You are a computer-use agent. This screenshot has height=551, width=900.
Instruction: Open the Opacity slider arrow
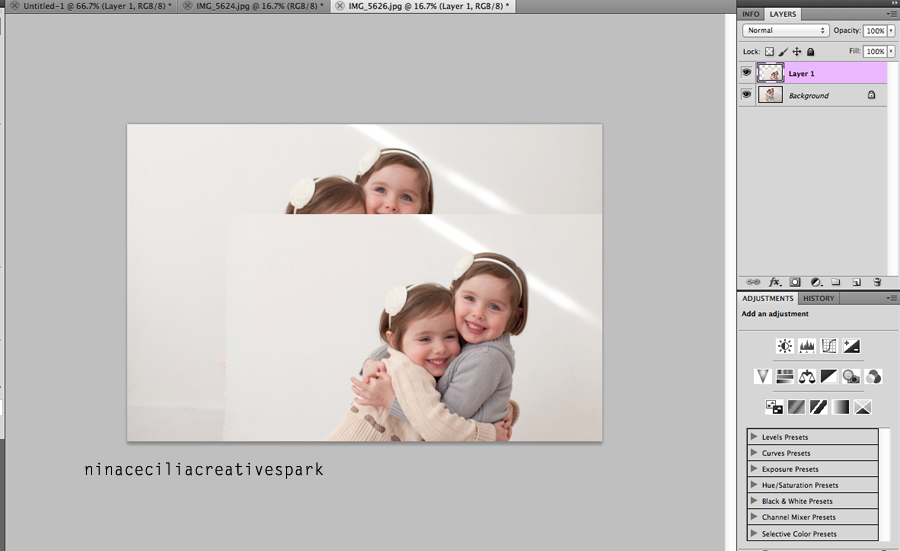tap(891, 30)
